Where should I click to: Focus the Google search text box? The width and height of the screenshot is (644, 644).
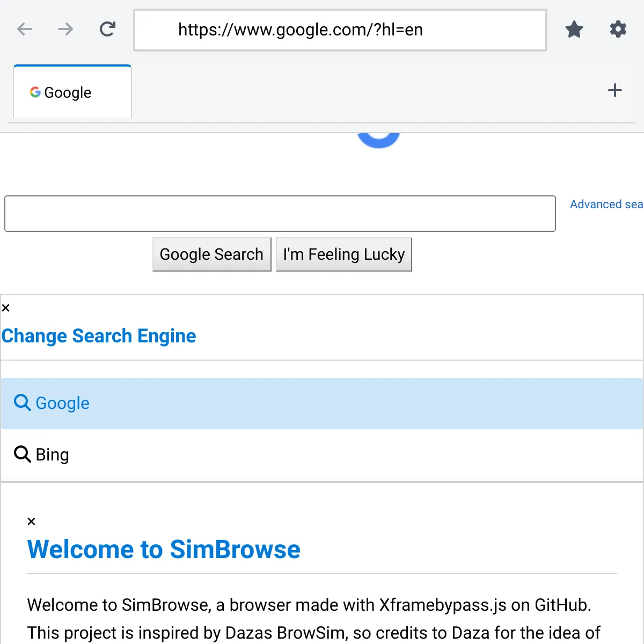pos(280,214)
